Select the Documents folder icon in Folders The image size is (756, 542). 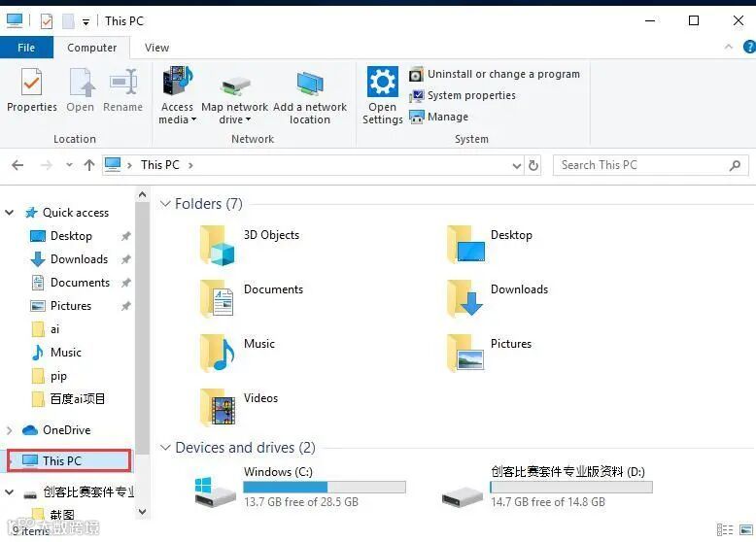tap(217, 299)
